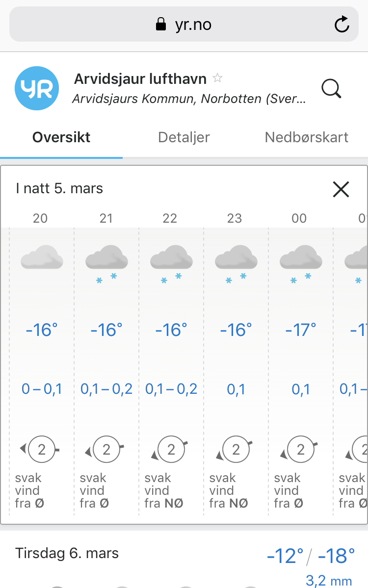Reload the page in address bar
This screenshot has width=368, height=588.
click(342, 25)
